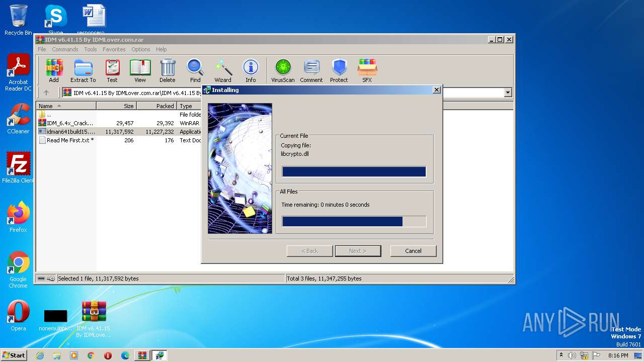Select the IDM_6.4x_Crack archive row

click(119, 123)
